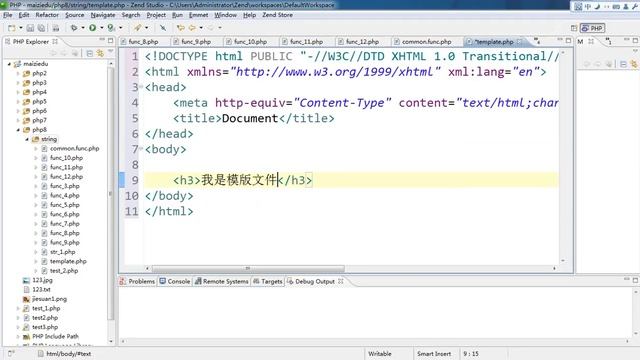Close the PHP Explorer view

pyautogui.click(x=55, y=42)
